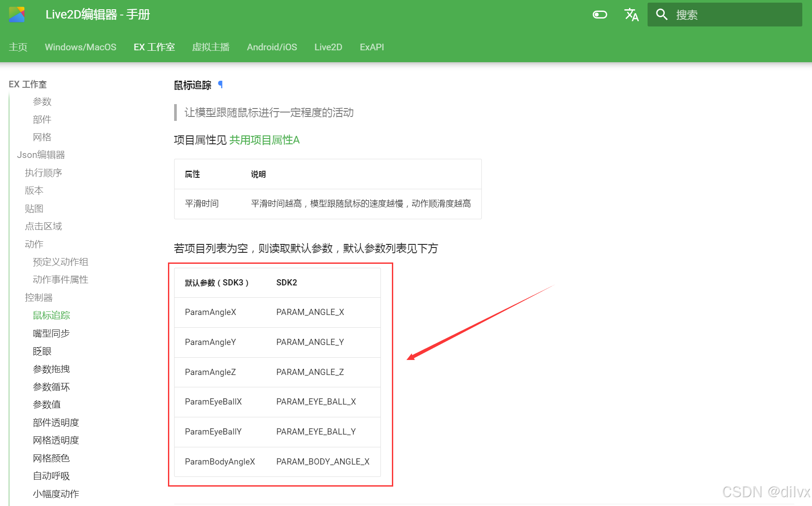812x506 pixels.
Task: Select the EX 工作室 tab
Action: click(x=154, y=47)
